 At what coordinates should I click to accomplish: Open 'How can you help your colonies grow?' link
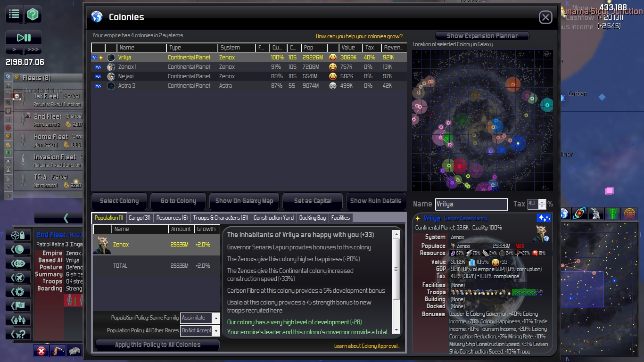(x=361, y=36)
